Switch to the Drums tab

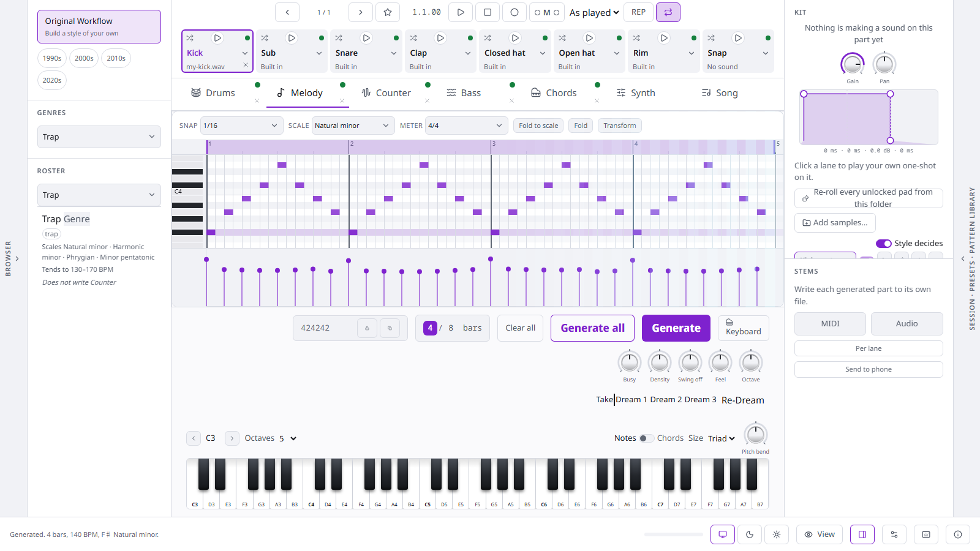point(213,93)
